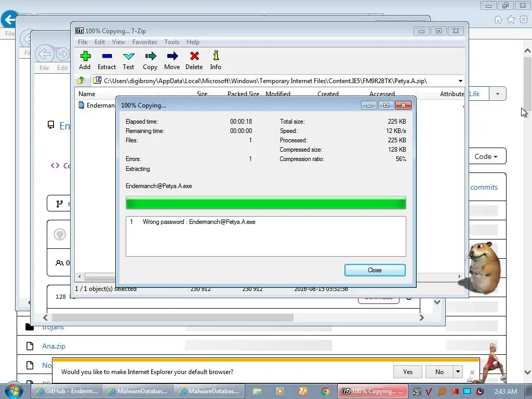
Task: Click the red flag tray icon
Action: pos(455,392)
